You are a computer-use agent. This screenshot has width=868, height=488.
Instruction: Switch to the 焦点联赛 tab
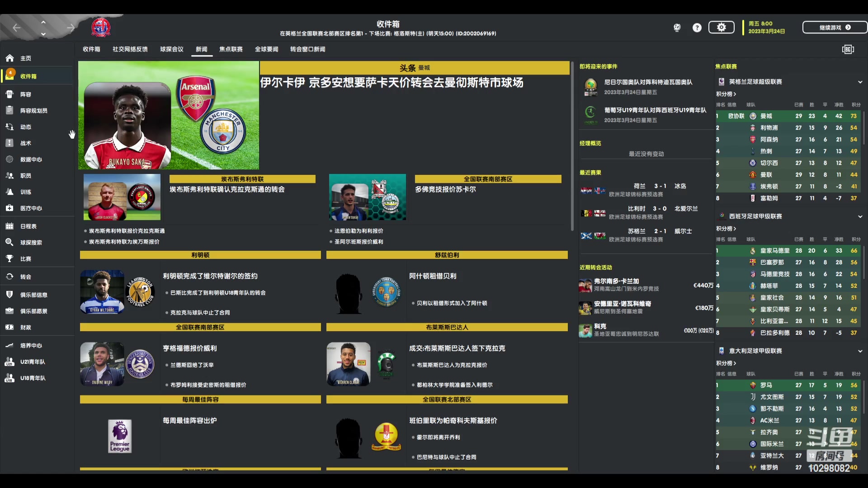point(231,49)
